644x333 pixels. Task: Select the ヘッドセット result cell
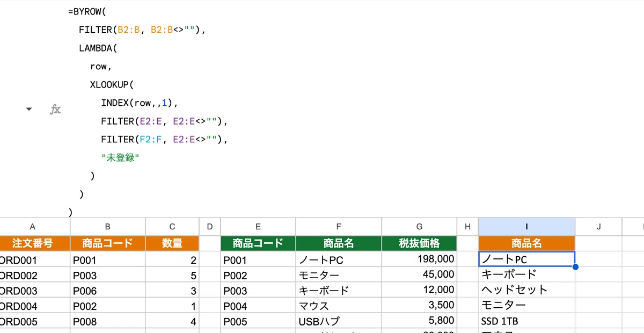point(526,291)
